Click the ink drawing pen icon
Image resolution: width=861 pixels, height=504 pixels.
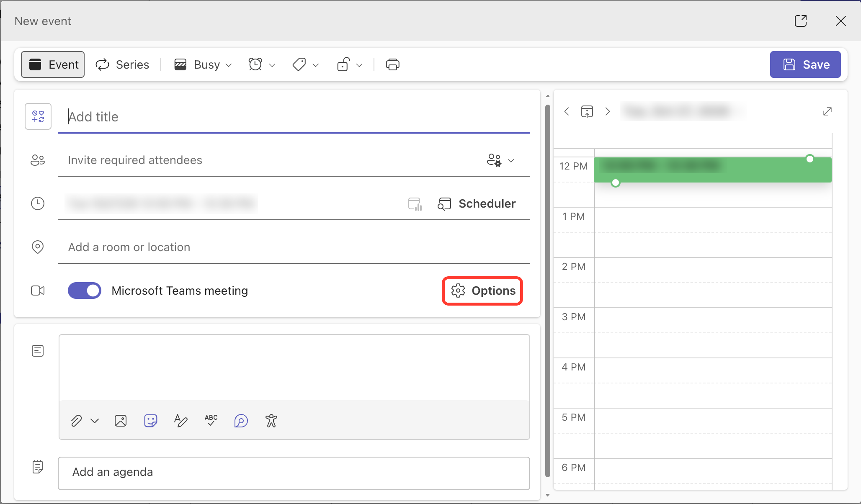pos(181,421)
